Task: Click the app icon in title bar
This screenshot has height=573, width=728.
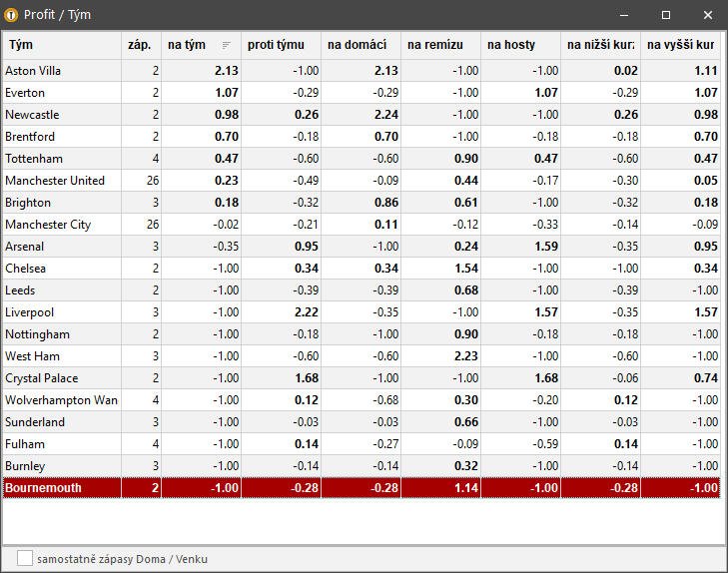Action: (12, 15)
